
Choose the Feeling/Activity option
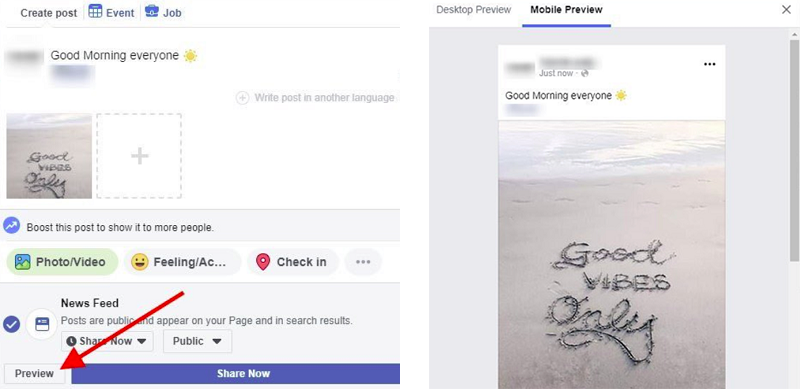coord(182,262)
